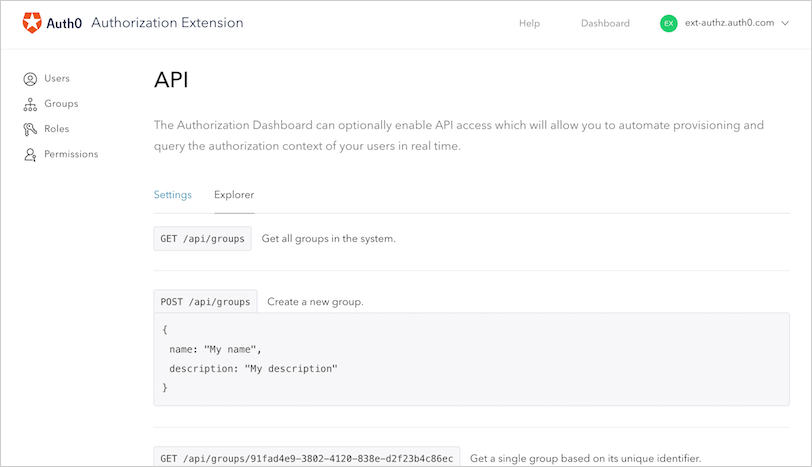
Task: Open Permissions in the sidebar
Action: click(x=71, y=154)
